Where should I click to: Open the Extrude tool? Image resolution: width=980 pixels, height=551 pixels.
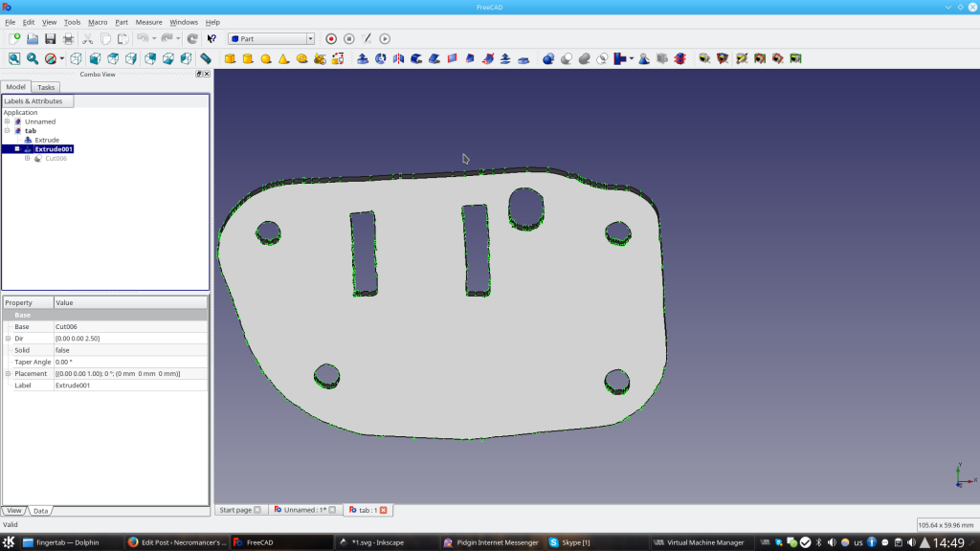(x=362, y=58)
